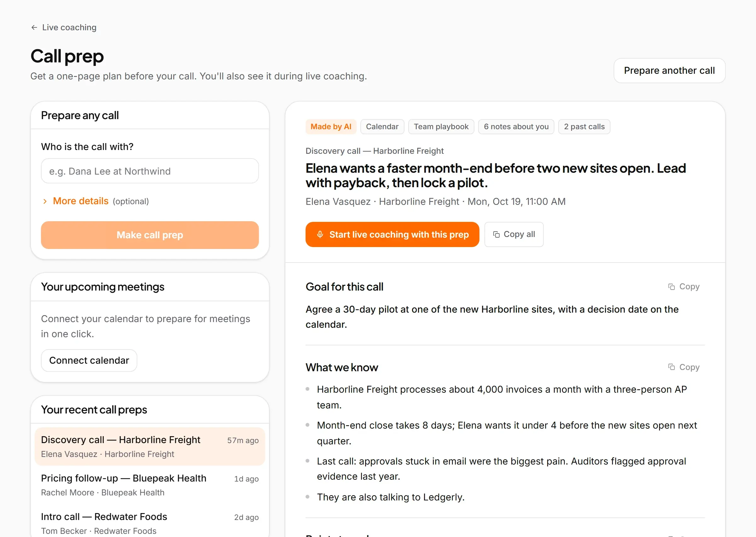Click copy icon in Goal section
756x537 pixels.
tap(671, 287)
